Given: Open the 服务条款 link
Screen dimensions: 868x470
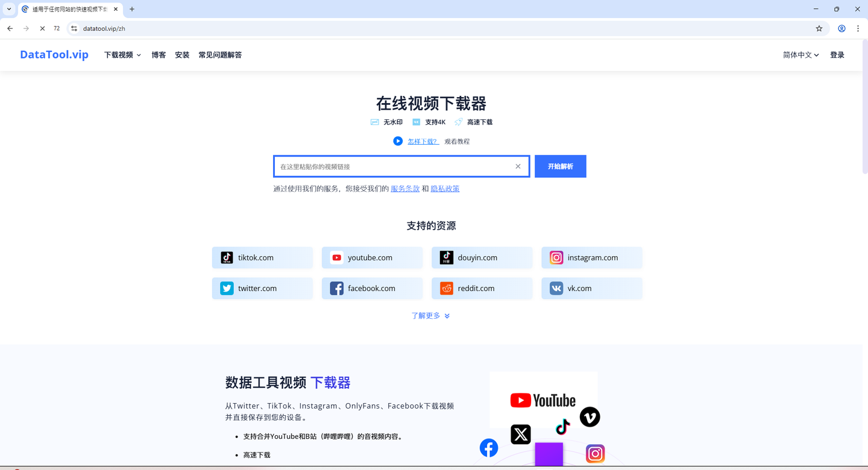Looking at the screenshot, I should click(x=405, y=189).
